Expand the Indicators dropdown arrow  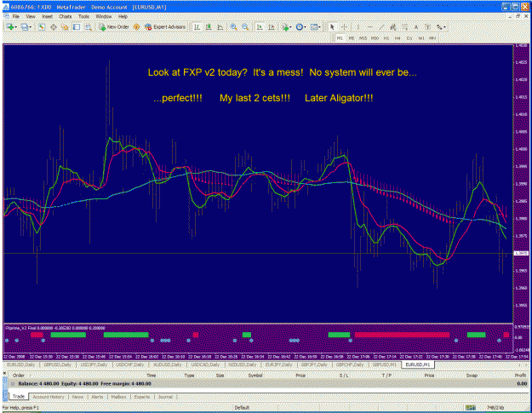pyautogui.click(x=291, y=27)
